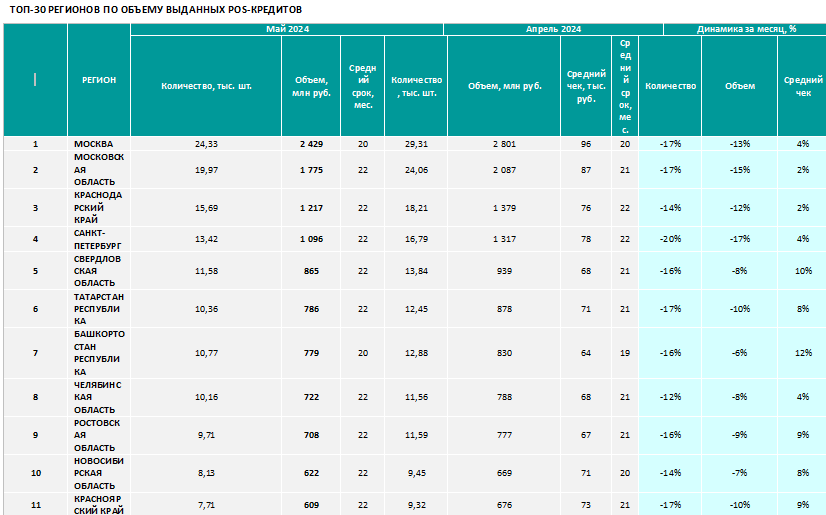This screenshot has width=826, height=515.
Task: Select the cell with 788
Action: [x=504, y=397]
